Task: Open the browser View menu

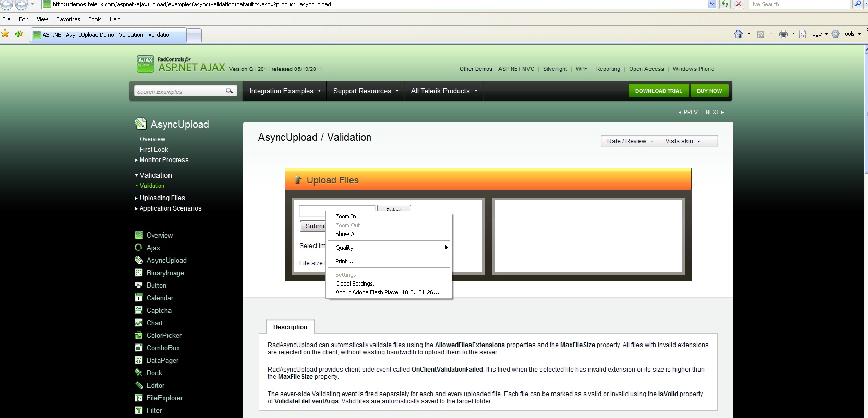Action: [x=42, y=19]
